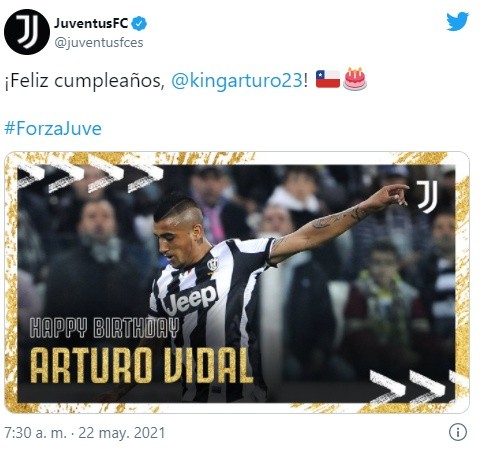The width and height of the screenshot is (483, 449).
Task: Click the Chile flag emoji
Action: tap(328, 79)
